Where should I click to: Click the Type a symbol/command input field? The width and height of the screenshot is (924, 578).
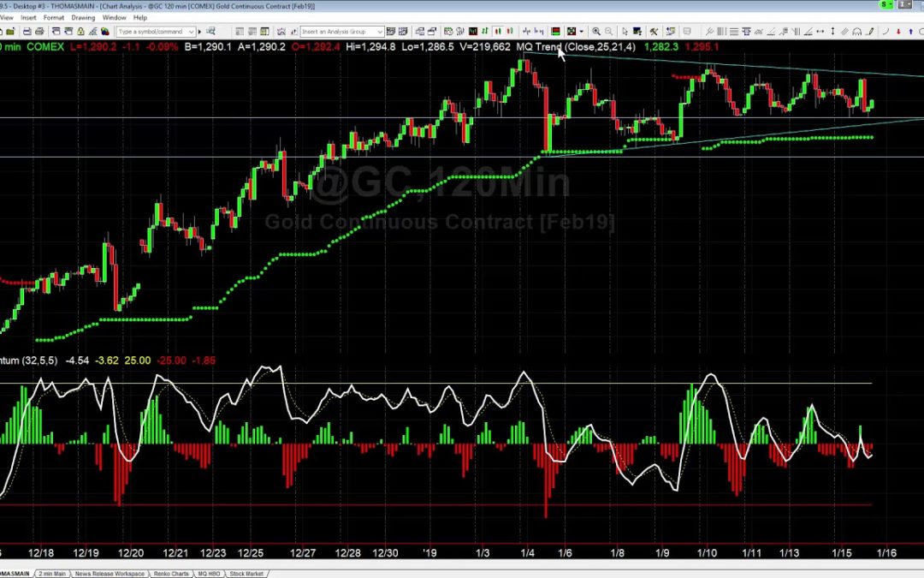[150, 32]
